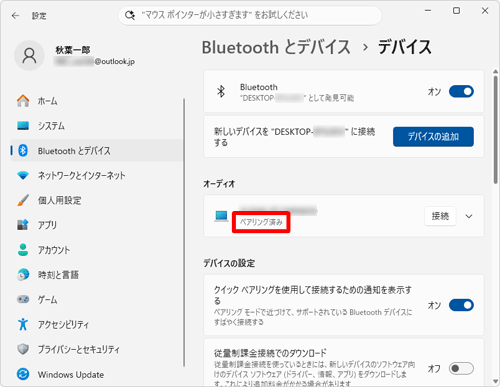Open Privacy and Security shield icon
Image resolution: width=500 pixels, height=387 pixels.
pos(23,349)
